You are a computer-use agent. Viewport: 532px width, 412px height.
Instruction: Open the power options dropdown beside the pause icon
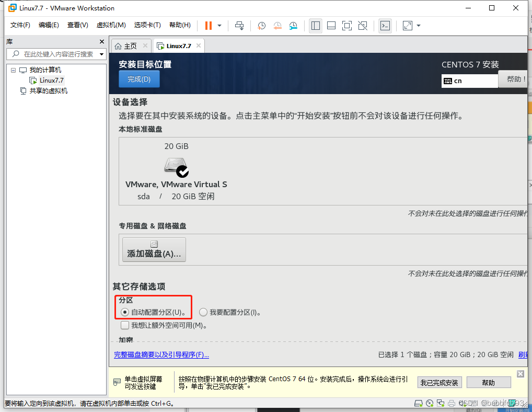point(219,26)
